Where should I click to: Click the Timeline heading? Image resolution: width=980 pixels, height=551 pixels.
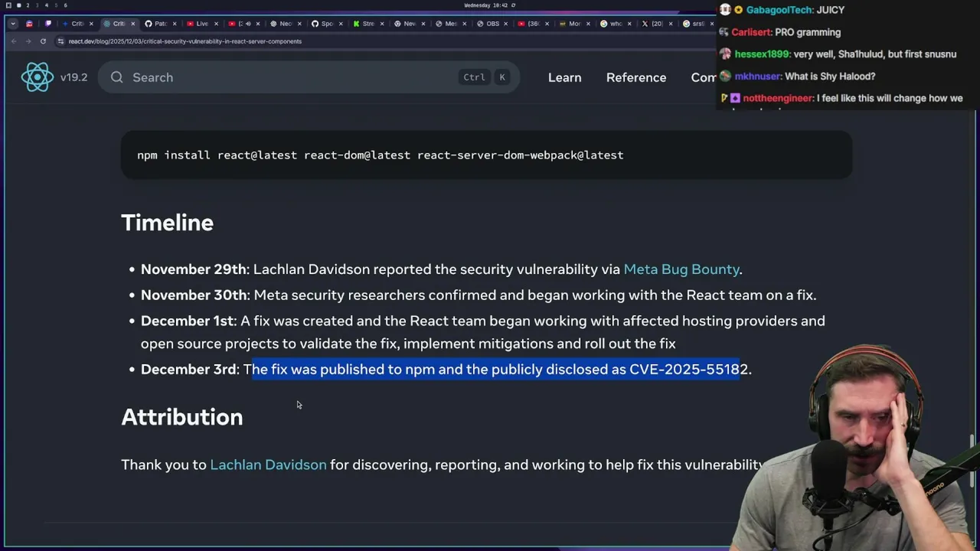click(167, 223)
